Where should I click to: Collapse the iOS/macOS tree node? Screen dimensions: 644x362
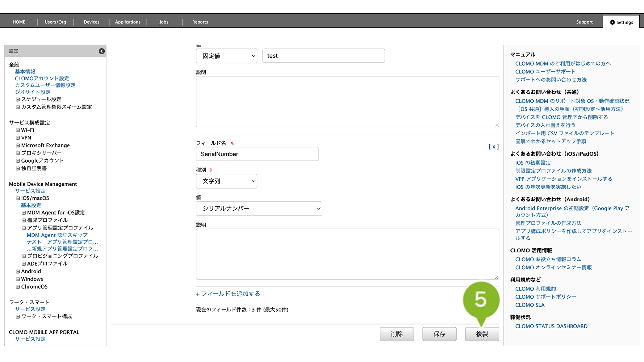click(18, 198)
